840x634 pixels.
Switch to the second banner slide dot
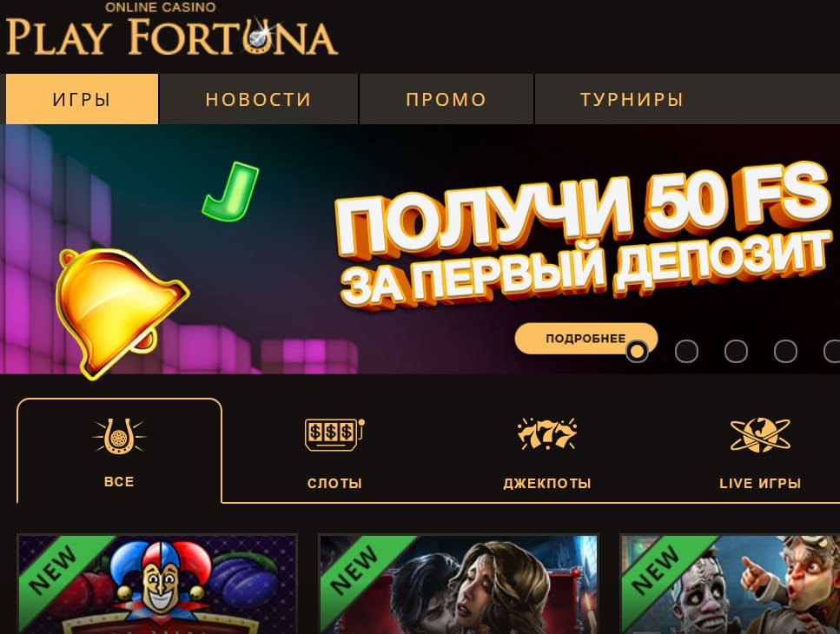pos(686,351)
